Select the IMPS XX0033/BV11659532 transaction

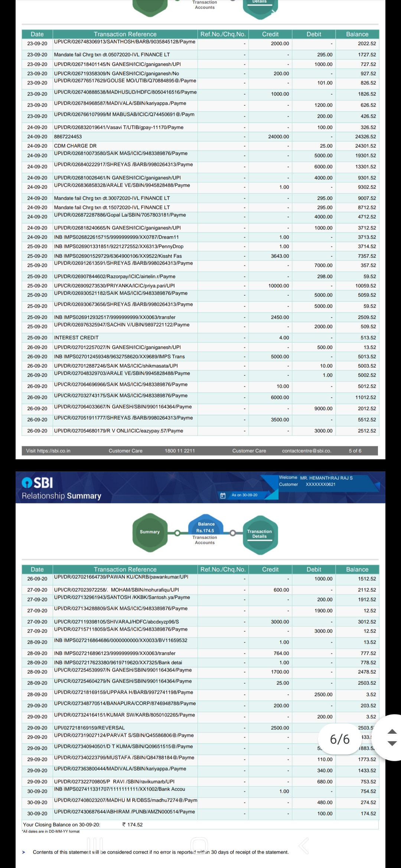click(121, 640)
